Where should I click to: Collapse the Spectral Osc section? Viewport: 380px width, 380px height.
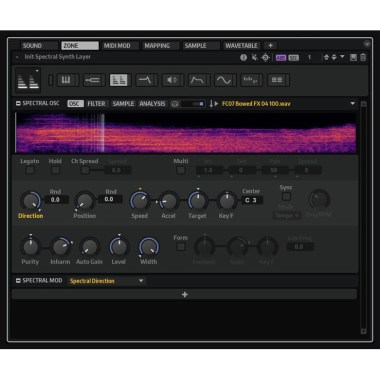(x=18, y=104)
